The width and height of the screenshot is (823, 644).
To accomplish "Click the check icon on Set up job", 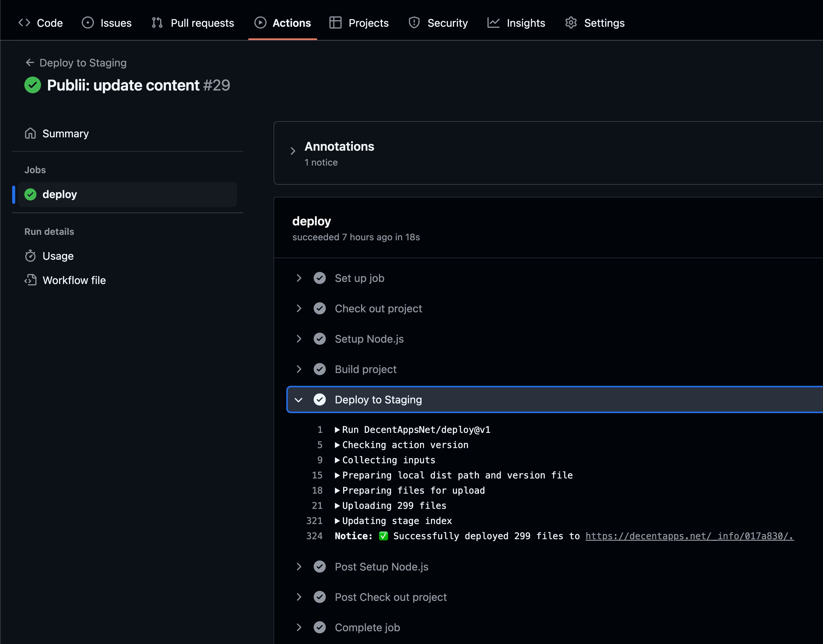I will tap(320, 278).
